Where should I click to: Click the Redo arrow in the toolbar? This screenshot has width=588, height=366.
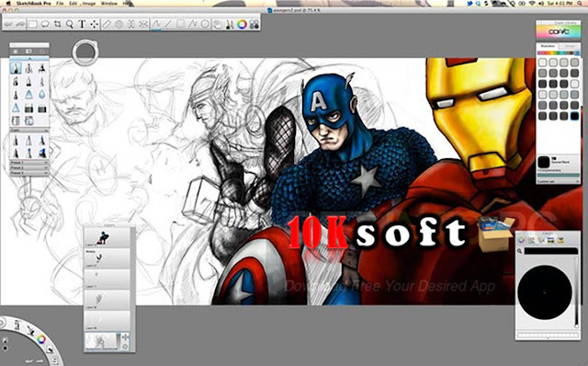tap(20, 25)
